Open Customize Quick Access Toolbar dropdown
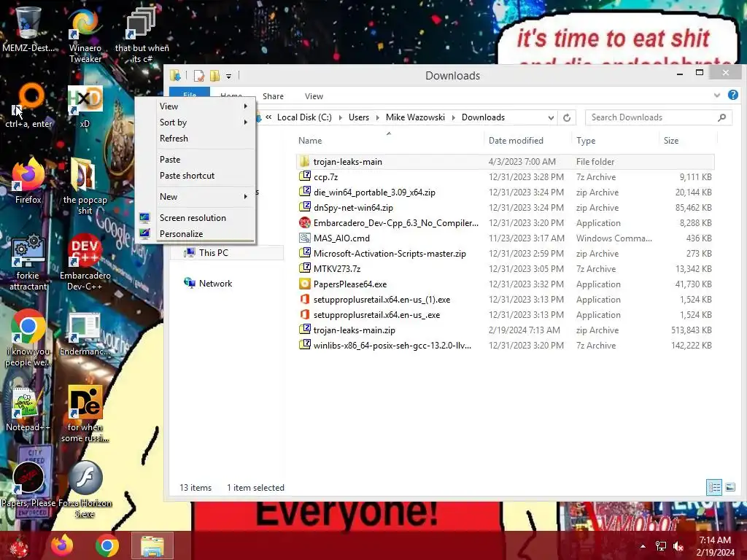Image resolution: width=747 pixels, height=560 pixels. 228,76
